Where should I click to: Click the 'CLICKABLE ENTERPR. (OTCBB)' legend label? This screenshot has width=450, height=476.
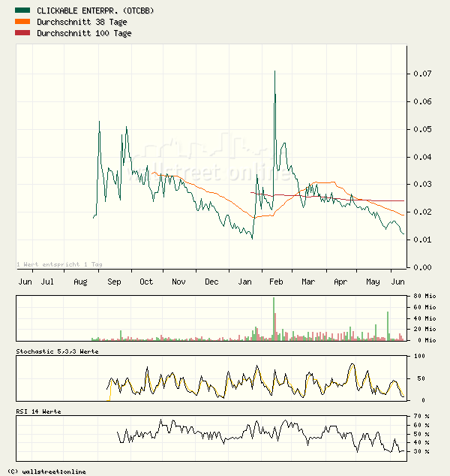[95, 11]
